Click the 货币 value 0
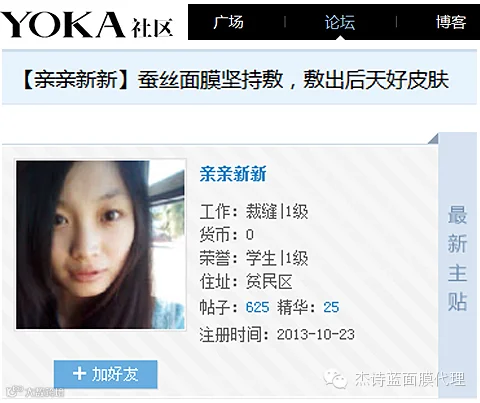The width and height of the screenshot is (480, 403). click(x=250, y=235)
